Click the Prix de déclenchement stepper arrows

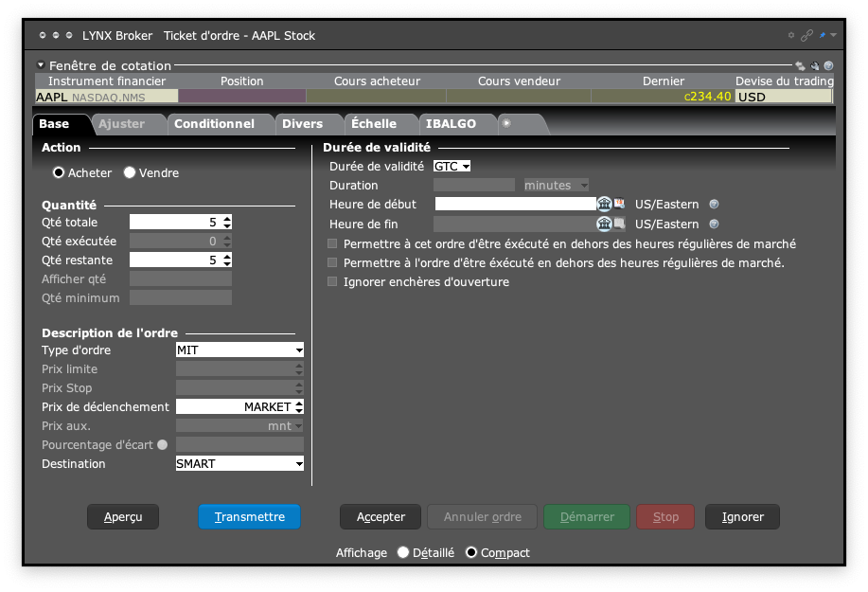pos(299,406)
